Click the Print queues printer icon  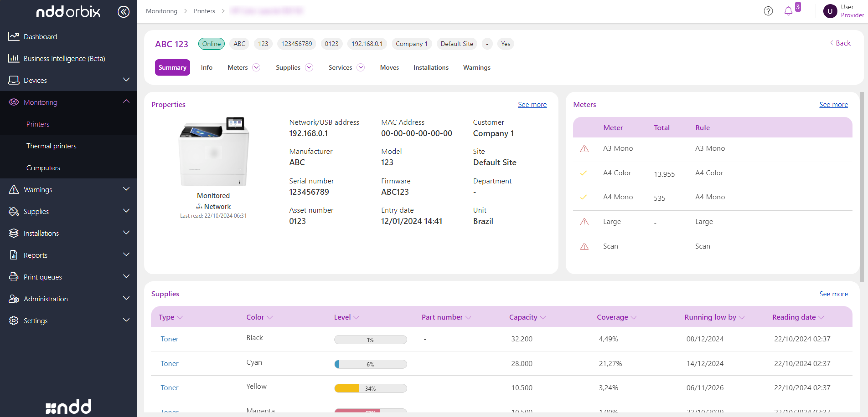[13, 277]
